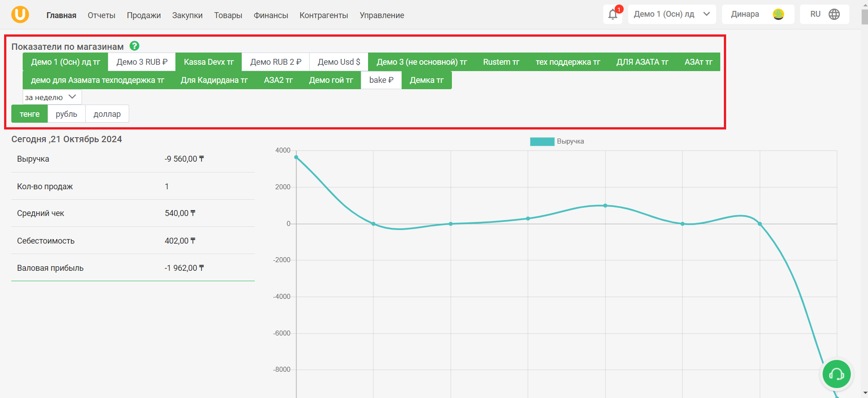
Task: Expand the Демо 1 (Осн) лд store selector
Action: tap(672, 14)
